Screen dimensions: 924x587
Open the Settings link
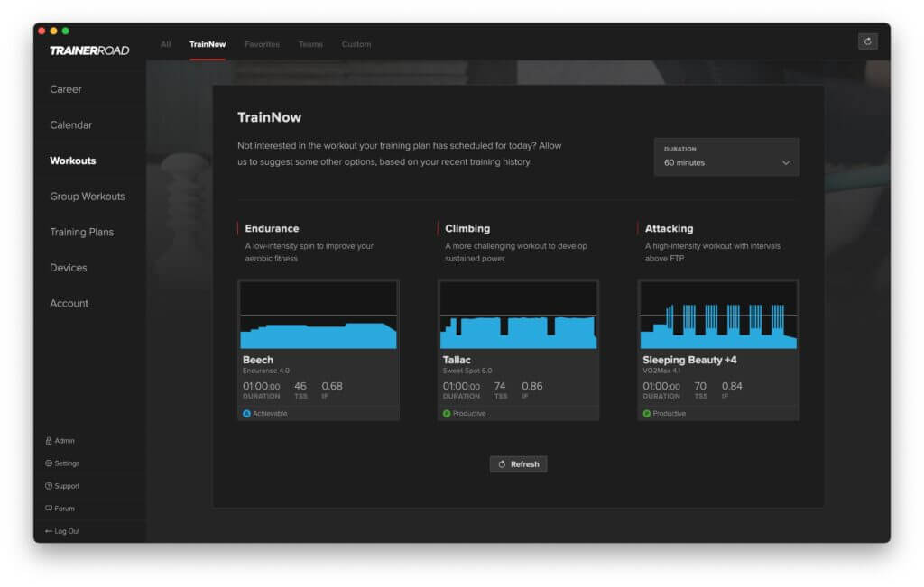[x=67, y=463]
